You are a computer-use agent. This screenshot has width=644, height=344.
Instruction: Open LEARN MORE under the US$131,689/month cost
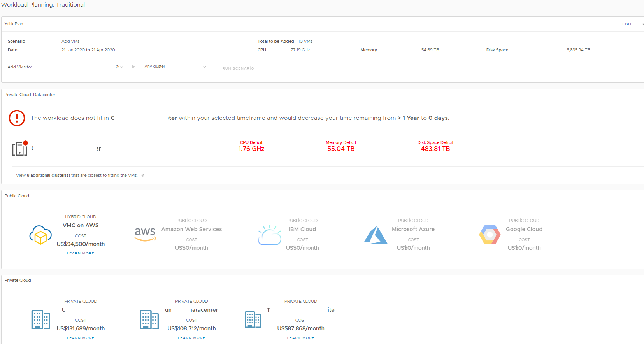(81, 338)
